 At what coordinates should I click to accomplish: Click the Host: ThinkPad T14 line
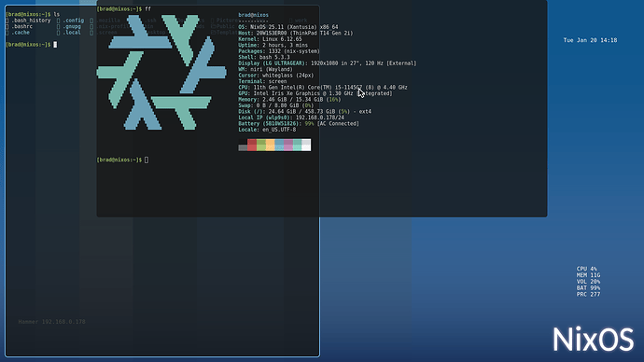pos(296,34)
